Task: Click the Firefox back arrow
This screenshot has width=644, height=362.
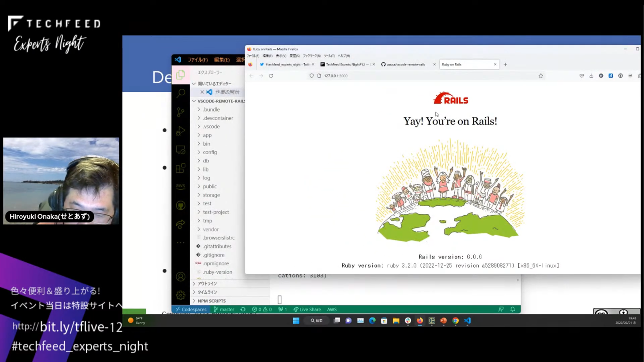Action: (251, 76)
